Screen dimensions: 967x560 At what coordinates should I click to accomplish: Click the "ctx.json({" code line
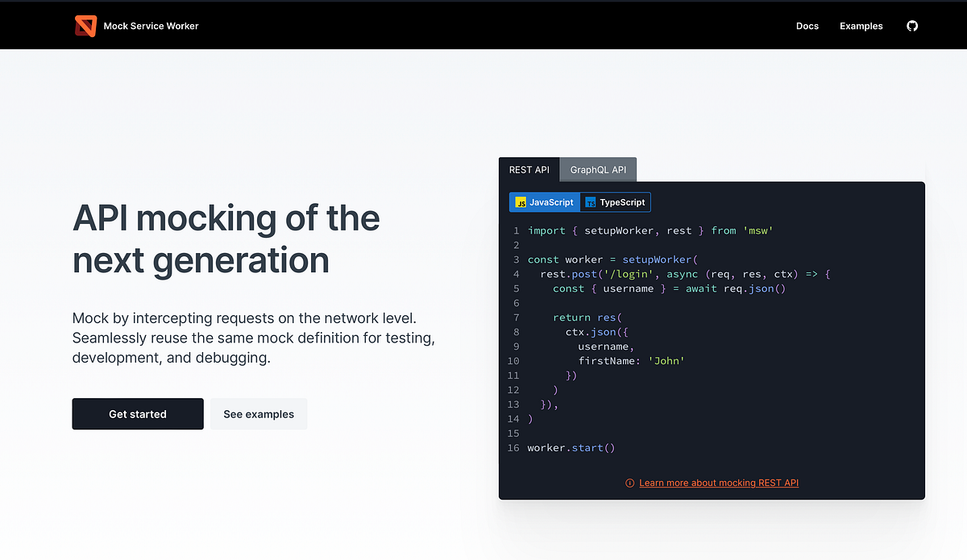[596, 332]
